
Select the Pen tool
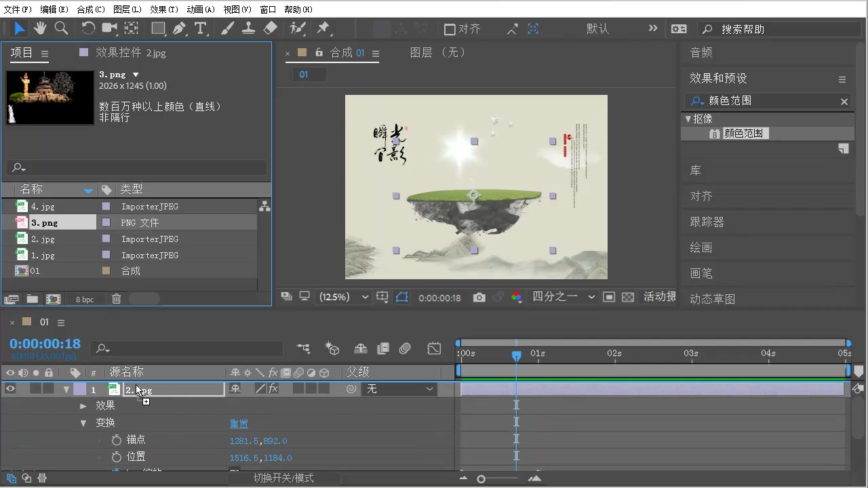pyautogui.click(x=179, y=28)
